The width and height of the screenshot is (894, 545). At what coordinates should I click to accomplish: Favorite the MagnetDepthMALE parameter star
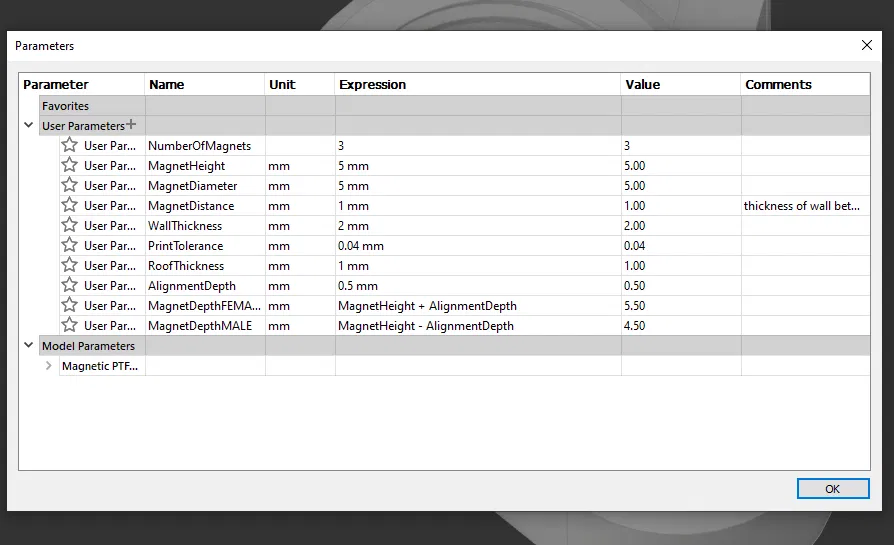click(70, 324)
